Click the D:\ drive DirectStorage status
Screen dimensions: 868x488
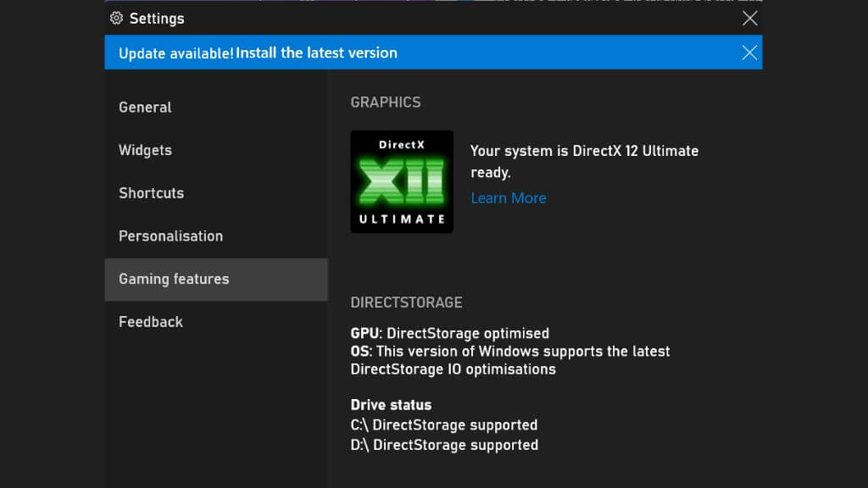pos(444,445)
